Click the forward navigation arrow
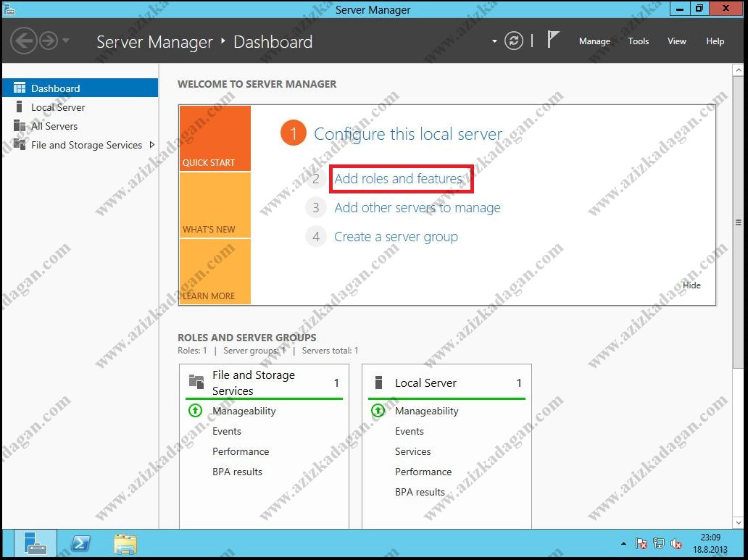Screen dimensions: 748x560 pos(48,41)
